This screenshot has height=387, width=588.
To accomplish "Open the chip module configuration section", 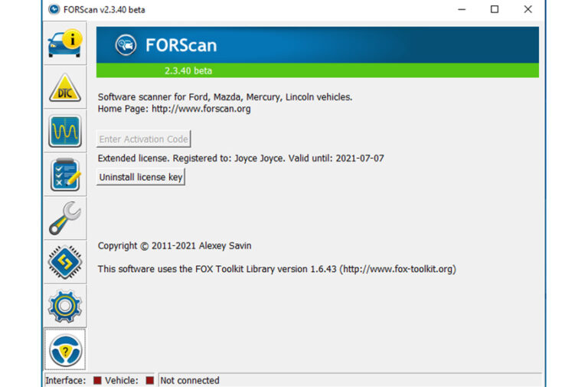I will pyautogui.click(x=65, y=262).
